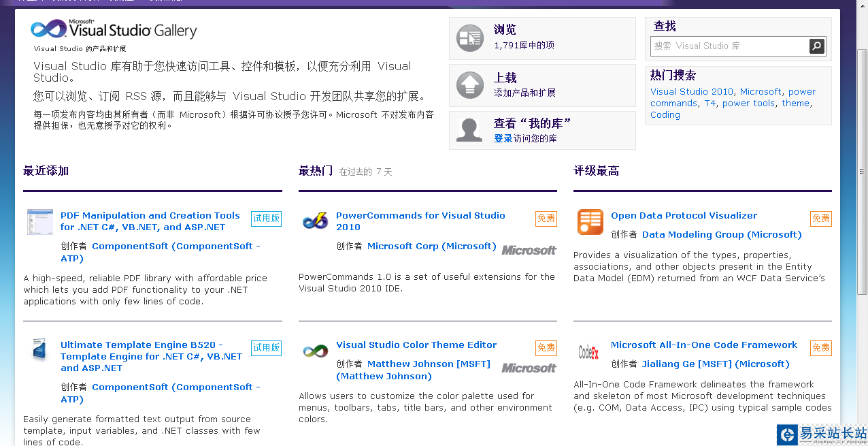
Task: Open the 查看“我的库” heading
Action: point(533,123)
